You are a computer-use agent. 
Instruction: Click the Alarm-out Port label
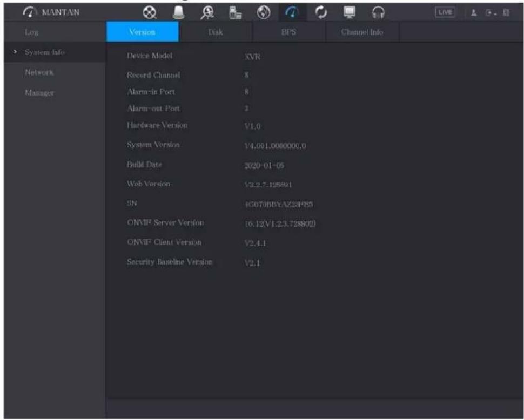click(154, 109)
